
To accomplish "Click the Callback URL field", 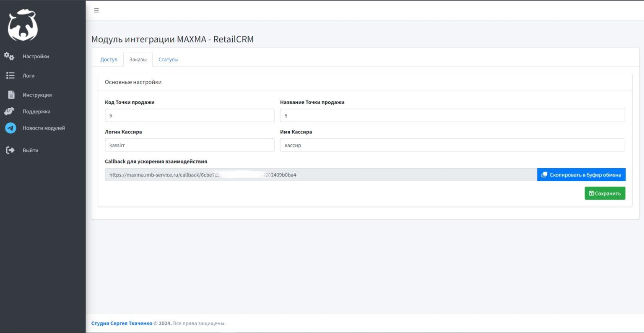I will (x=321, y=175).
